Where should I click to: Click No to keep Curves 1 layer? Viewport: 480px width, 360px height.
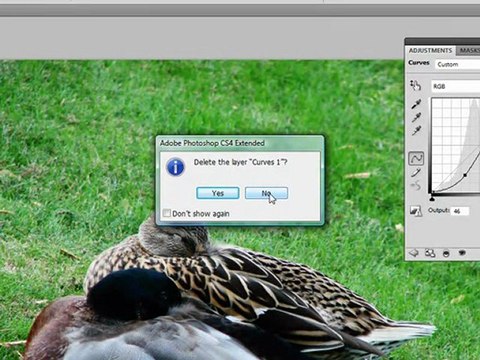266,193
